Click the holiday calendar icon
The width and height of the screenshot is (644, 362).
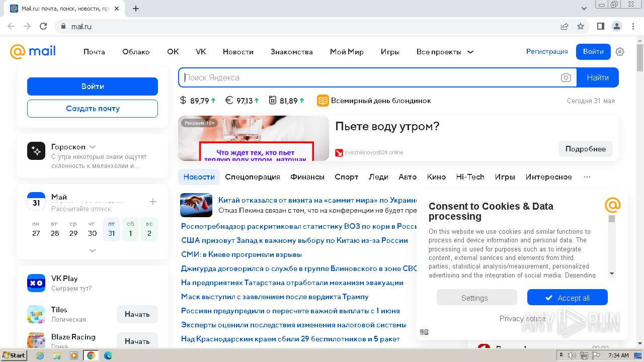pos(323,101)
